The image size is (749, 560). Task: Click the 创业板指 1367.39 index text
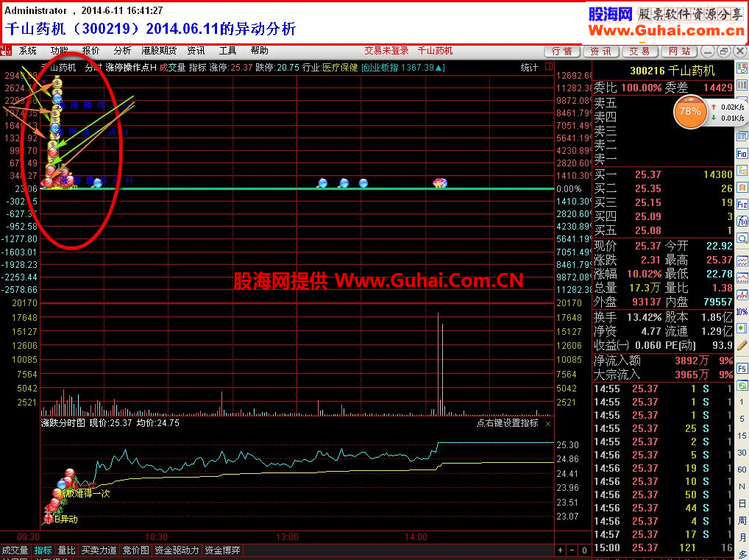(x=403, y=68)
